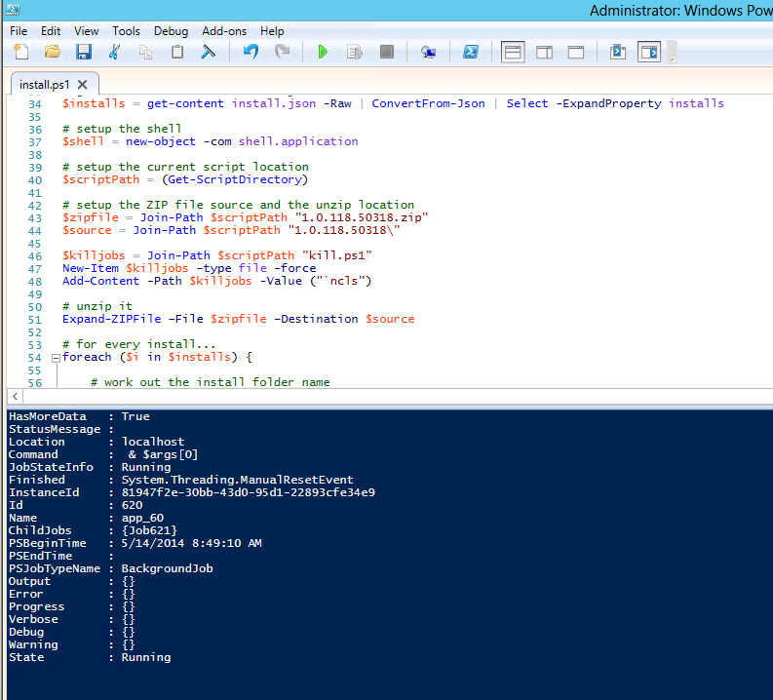Create a new script file

(21, 52)
